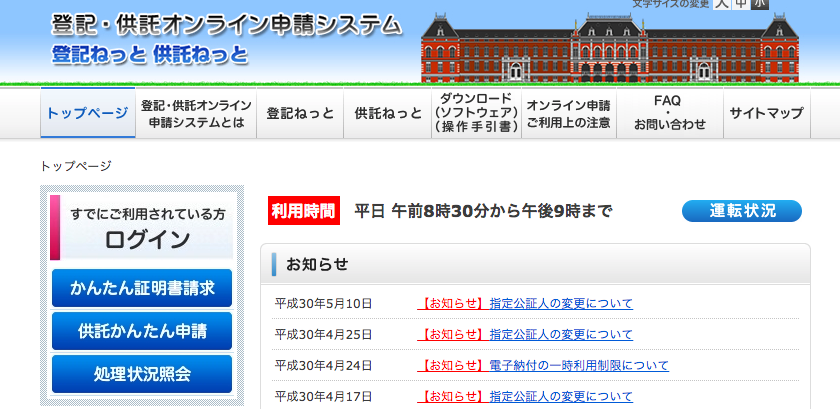This screenshot has height=409, width=840.
Task: Open the サイトマップ navigation item
Action: pyautogui.click(x=767, y=113)
